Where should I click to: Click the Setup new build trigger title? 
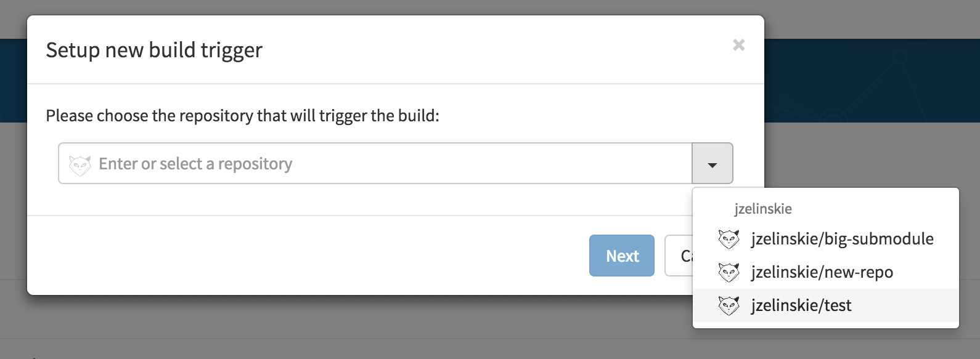click(154, 50)
